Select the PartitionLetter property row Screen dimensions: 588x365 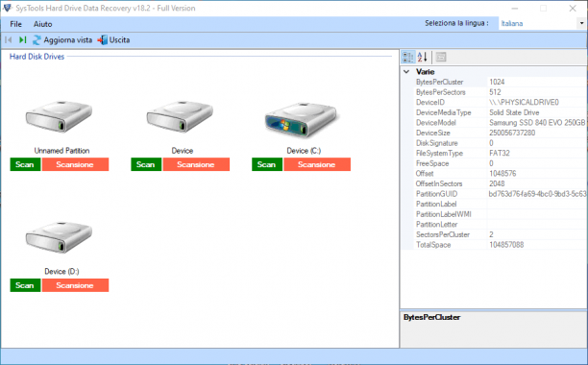point(500,224)
